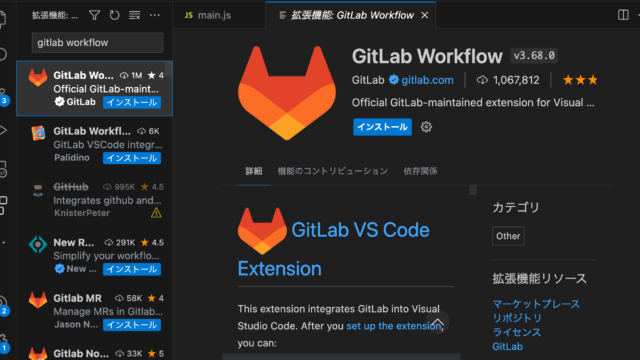Open Run and Debug activity icon
The width and height of the screenshot is (640, 360).
pos(3,131)
